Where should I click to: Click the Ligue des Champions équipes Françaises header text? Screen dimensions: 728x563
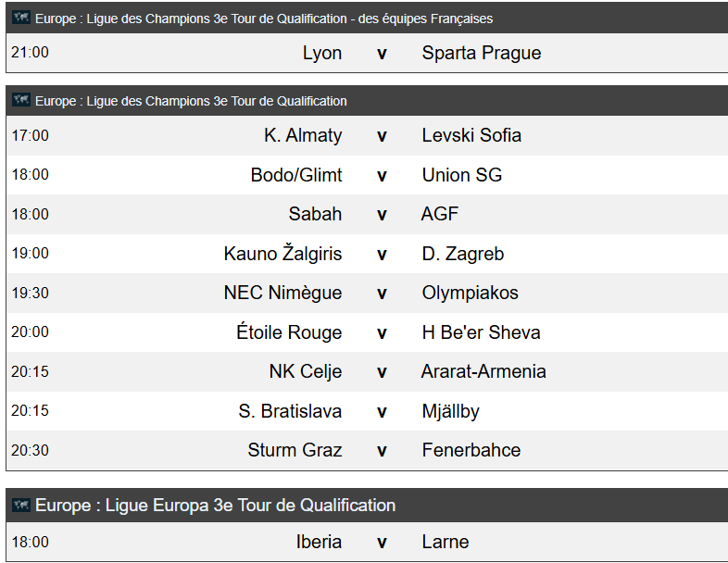coord(264,19)
